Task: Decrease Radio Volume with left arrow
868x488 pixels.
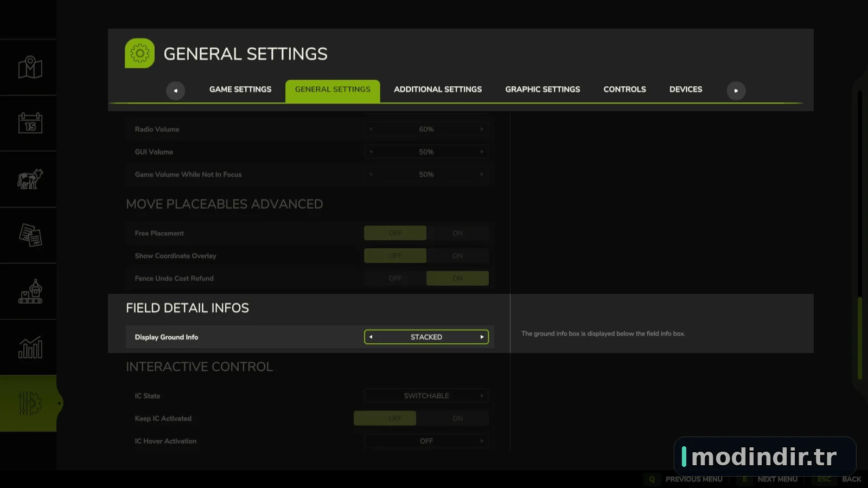Action: click(371, 129)
